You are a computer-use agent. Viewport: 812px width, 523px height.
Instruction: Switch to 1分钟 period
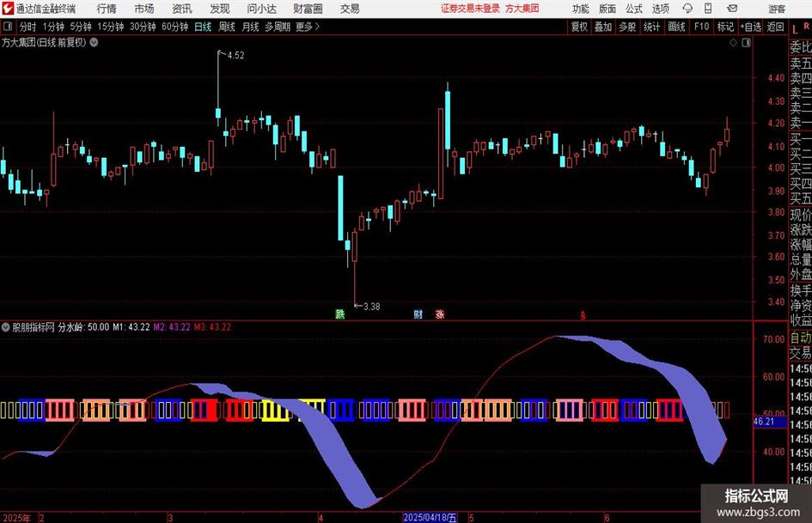[53, 27]
